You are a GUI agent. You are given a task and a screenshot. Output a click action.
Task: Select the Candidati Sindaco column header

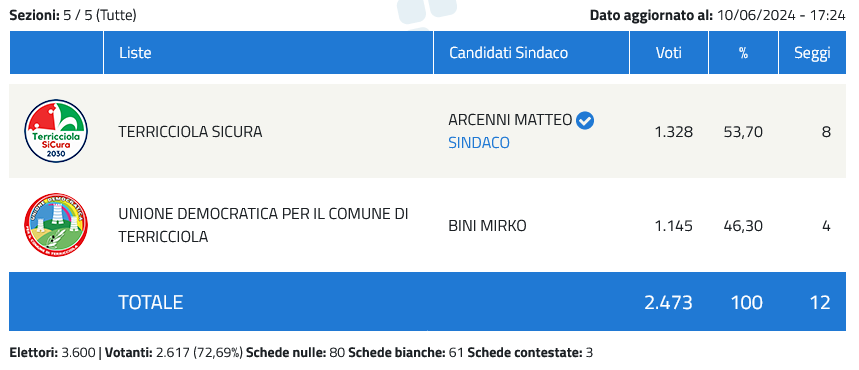click(508, 53)
